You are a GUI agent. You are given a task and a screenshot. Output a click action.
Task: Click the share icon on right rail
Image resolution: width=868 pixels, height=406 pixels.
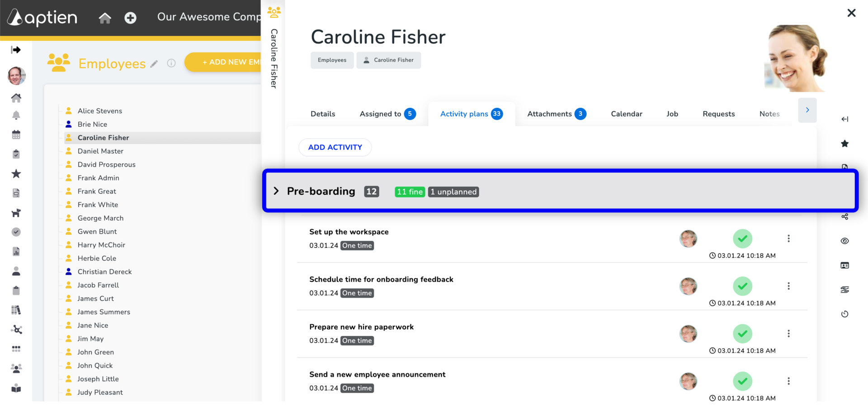point(844,217)
